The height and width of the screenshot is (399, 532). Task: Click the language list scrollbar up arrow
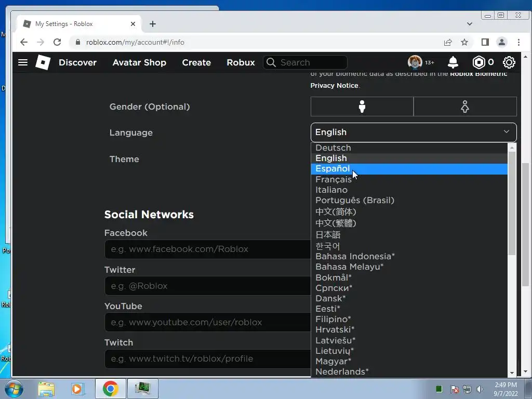click(x=512, y=148)
